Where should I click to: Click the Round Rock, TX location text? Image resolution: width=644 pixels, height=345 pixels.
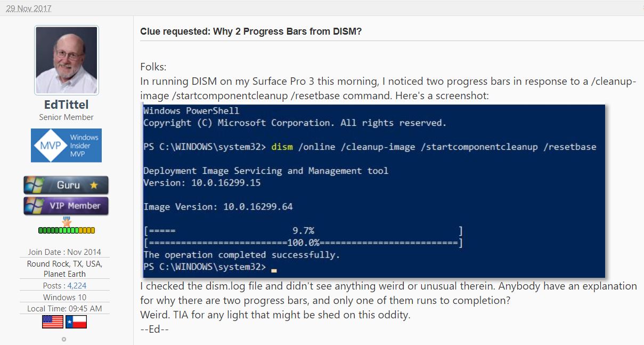[66, 264]
